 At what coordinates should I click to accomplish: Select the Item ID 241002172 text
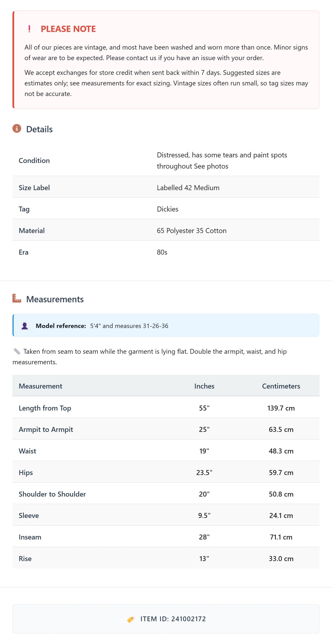(x=173, y=619)
